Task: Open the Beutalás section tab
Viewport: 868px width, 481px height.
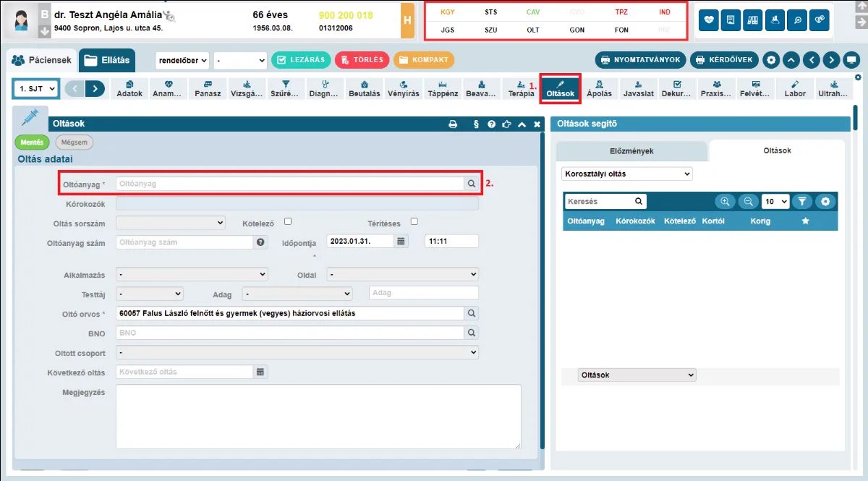Action: pos(364,89)
